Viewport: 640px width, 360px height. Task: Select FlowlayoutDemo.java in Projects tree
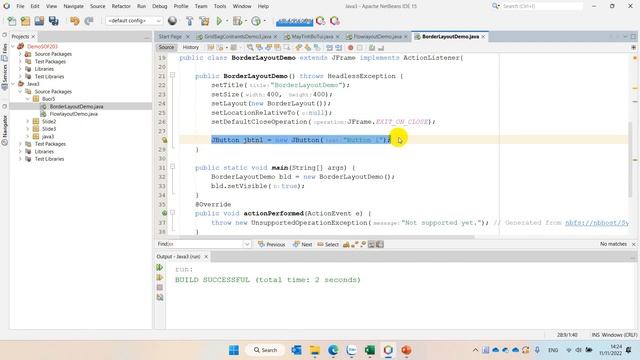click(x=73, y=114)
